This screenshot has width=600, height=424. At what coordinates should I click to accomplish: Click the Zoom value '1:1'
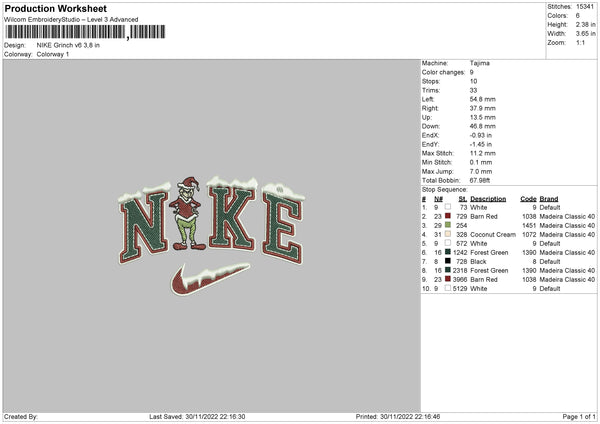580,42
